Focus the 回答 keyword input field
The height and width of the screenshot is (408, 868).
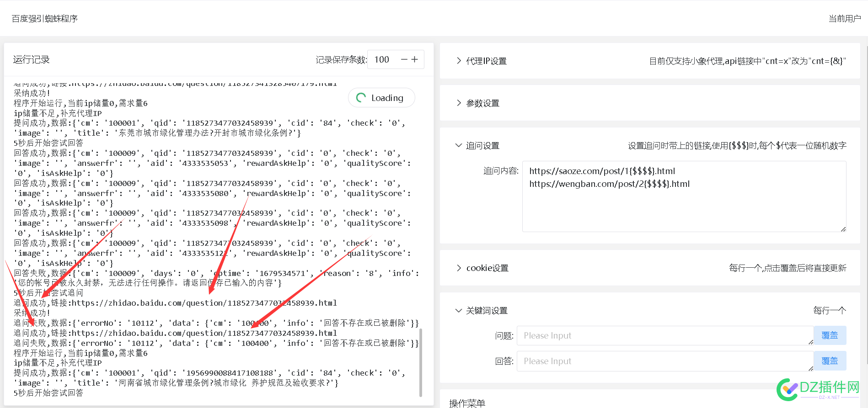pos(665,361)
